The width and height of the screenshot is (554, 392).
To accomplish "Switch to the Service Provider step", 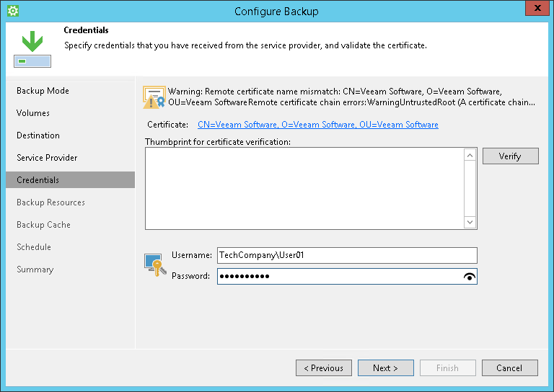I will point(47,158).
